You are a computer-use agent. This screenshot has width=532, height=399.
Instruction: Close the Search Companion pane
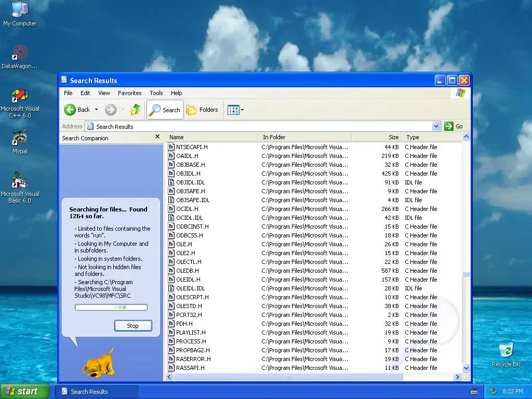tap(157, 137)
